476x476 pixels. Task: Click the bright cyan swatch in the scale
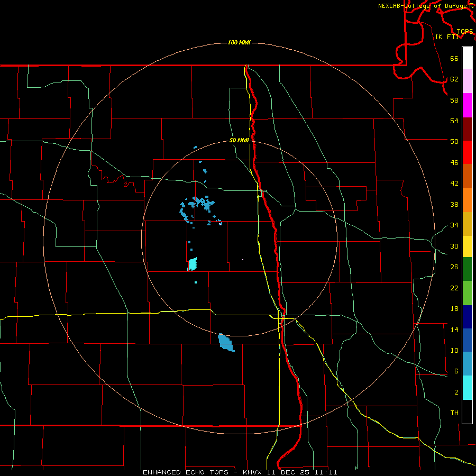pyautogui.click(x=467, y=388)
